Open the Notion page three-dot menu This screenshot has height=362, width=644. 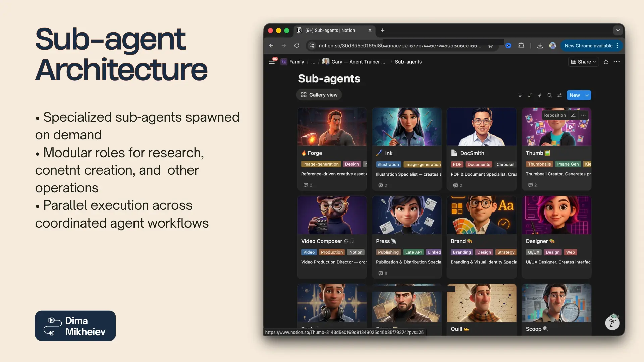(616, 62)
